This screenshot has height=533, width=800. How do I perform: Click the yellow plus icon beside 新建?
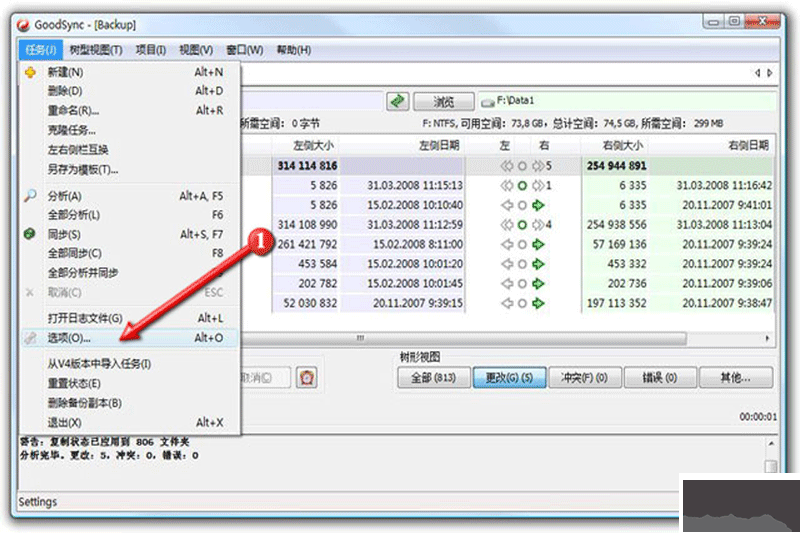coord(31,72)
